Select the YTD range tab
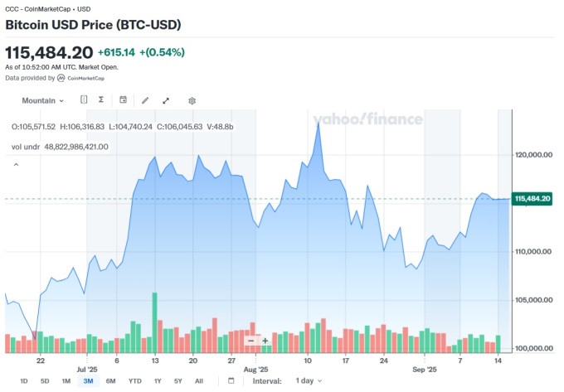Image resolution: width=564 pixels, height=392 pixels. click(135, 381)
